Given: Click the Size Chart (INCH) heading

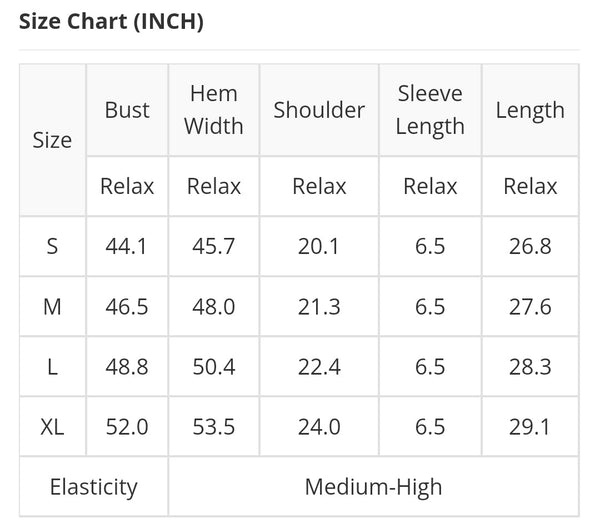Looking at the screenshot, I should 111,21.
